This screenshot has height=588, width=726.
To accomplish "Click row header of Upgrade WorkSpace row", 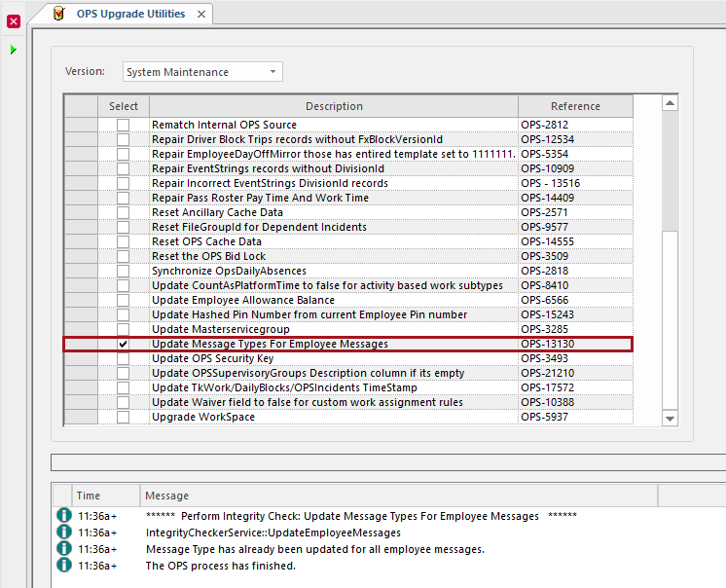I will [81, 417].
